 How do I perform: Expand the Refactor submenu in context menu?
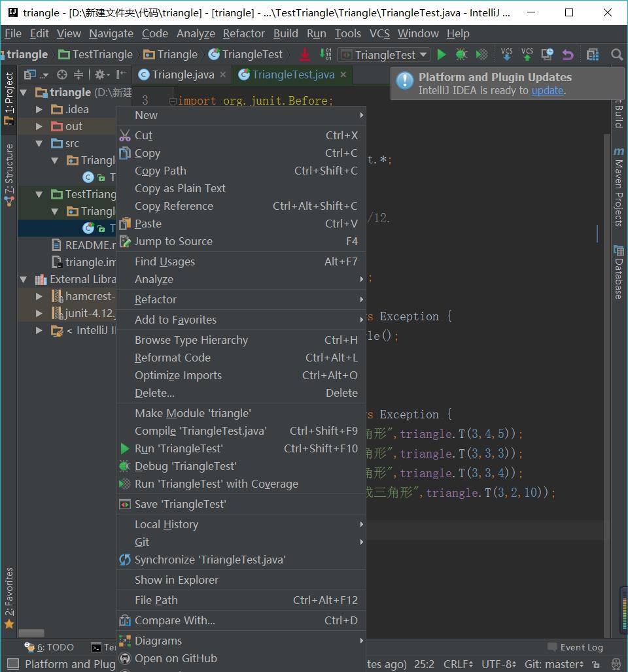point(241,299)
